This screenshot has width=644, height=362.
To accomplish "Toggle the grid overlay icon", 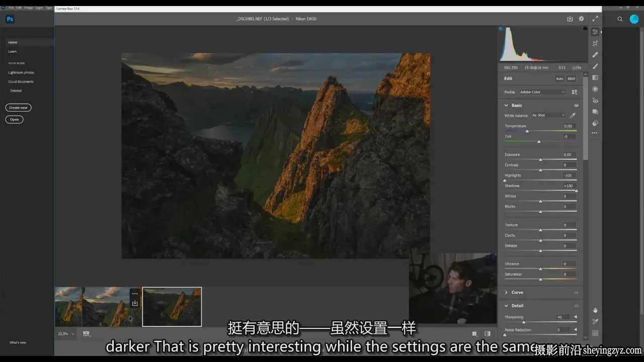I will click(x=595, y=333).
